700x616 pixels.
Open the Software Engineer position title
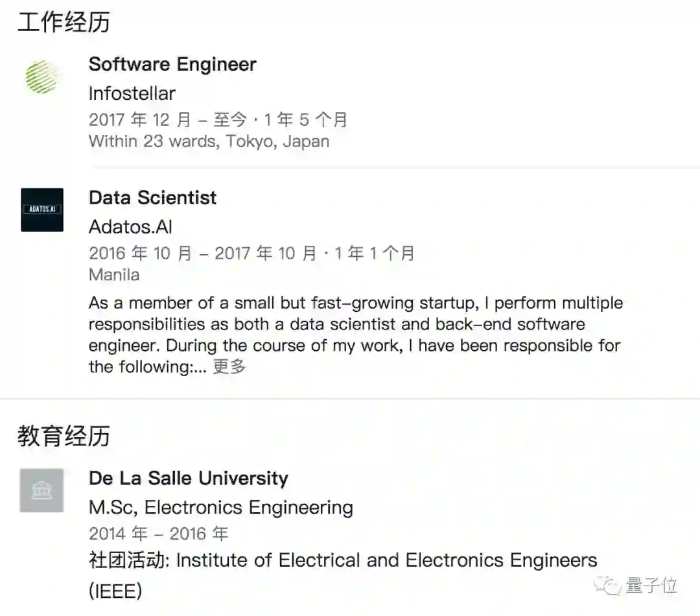(172, 64)
